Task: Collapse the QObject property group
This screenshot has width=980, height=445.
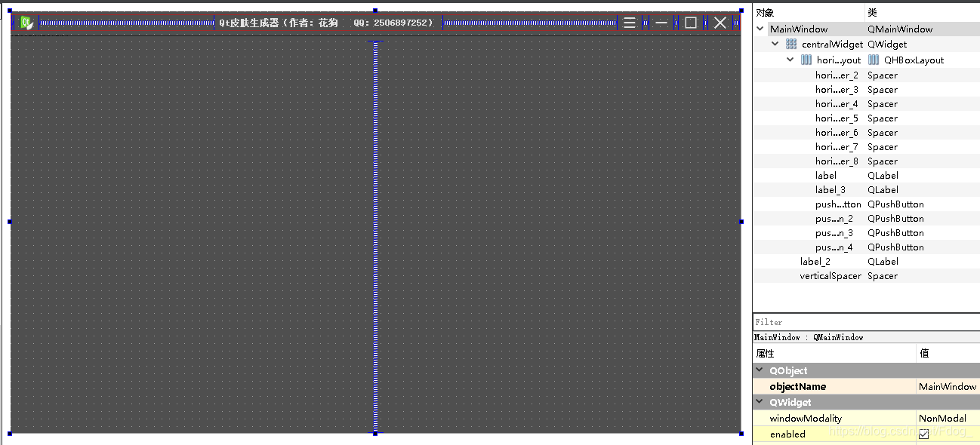Action: pyautogui.click(x=760, y=370)
